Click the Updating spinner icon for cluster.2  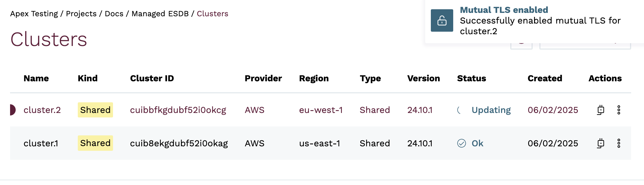(x=459, y=110)
